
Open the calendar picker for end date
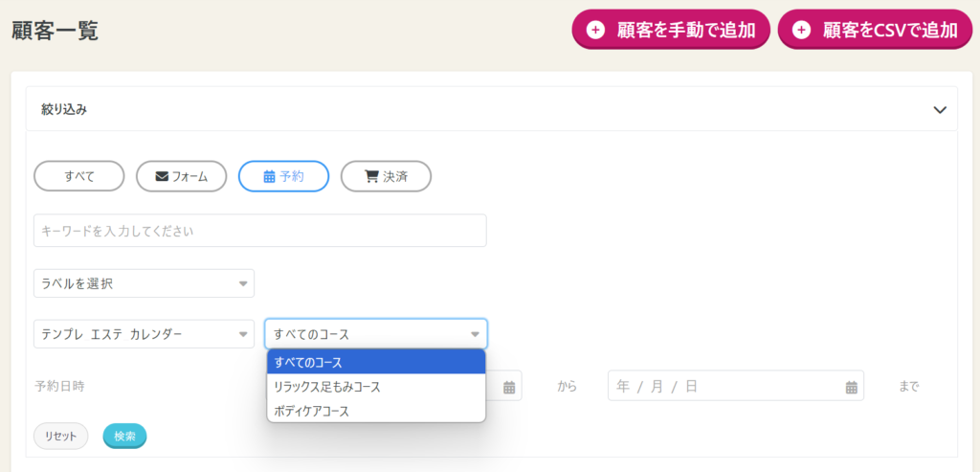point(851,387)
